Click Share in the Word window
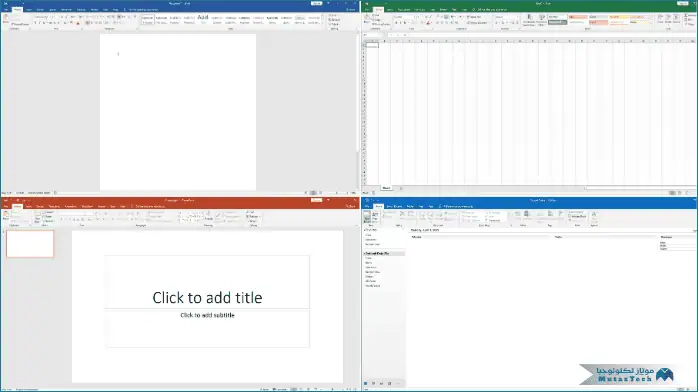This screenshot has width=698, height=392. point(351,9)
